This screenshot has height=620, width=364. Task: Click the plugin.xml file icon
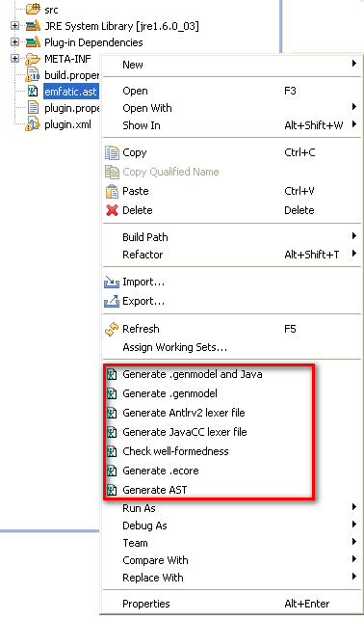pyautogui.click(x=33, y=125)
